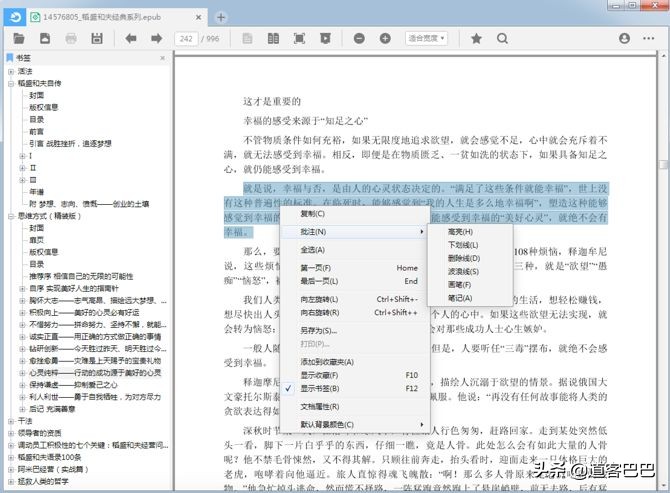Screen dimensions: 670x493
Task: Select 高亮(H) annotation option
Action: (x=470, y=232)
